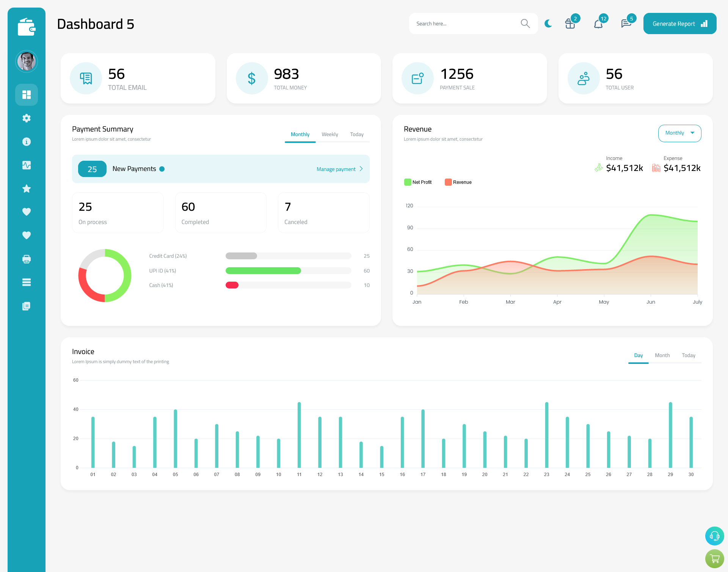Switch Invoice chart to Month view
Viewport: 728px width, 572px height.
point(662,355)
